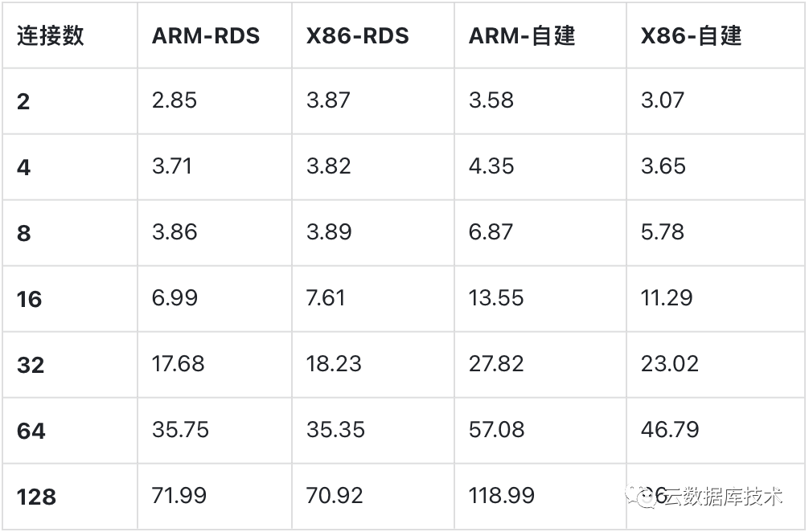Click the row label 128

click(x=36, y=497)
